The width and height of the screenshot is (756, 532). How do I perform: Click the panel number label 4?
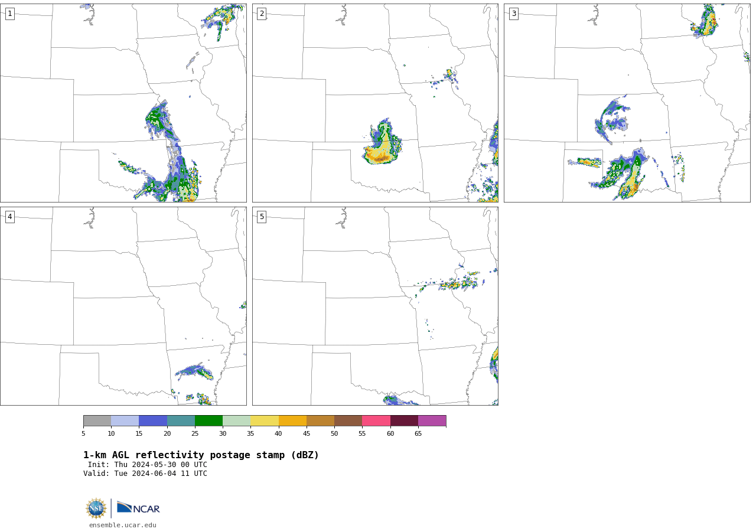point(9,217)
